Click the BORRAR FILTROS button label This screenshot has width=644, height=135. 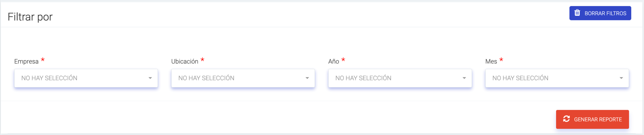pyautogui.click(x=605, y=13)
